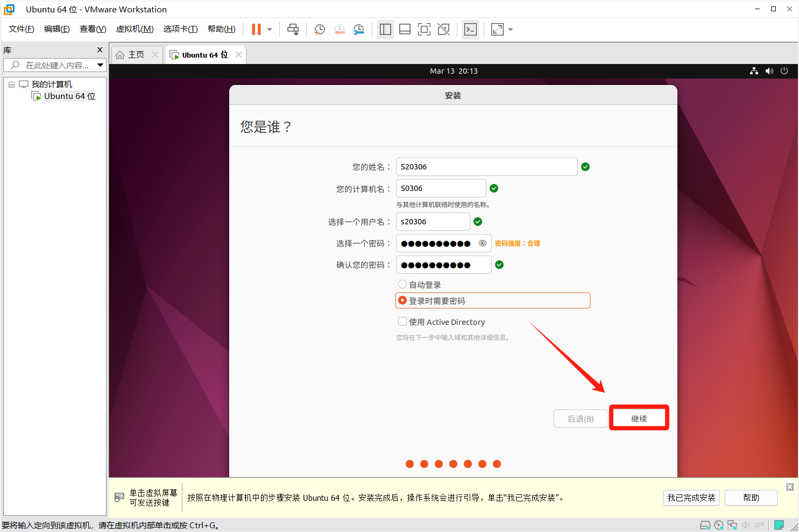
Task: Take a snapshot of this virtual machine
Action: [x=320, y=30]
